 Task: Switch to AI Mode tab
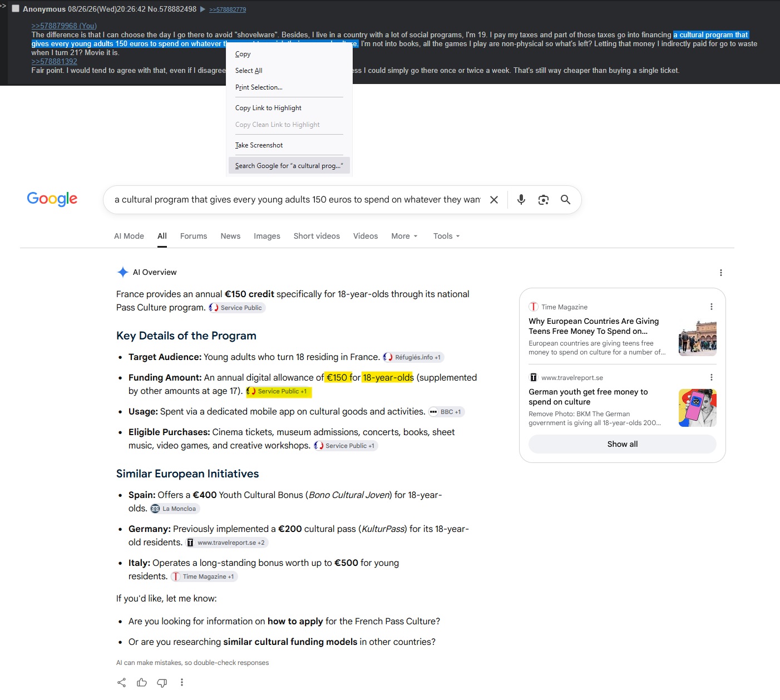click(129, 236)
